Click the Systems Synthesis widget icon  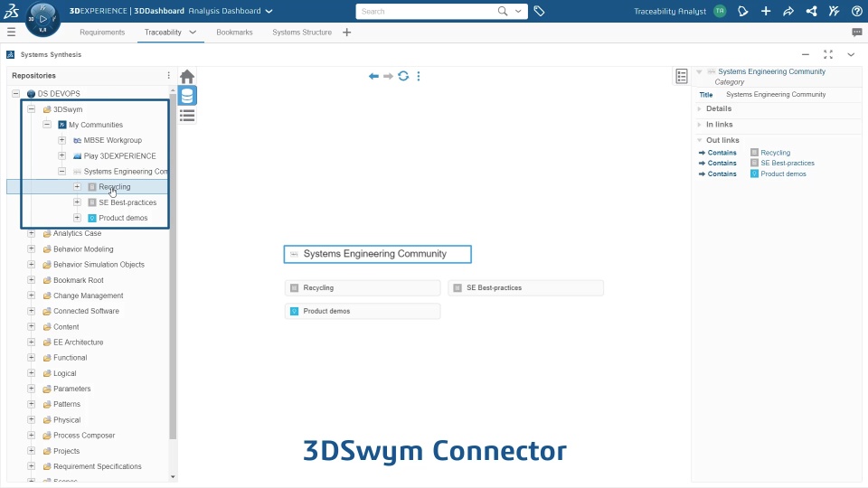(11, 54)
